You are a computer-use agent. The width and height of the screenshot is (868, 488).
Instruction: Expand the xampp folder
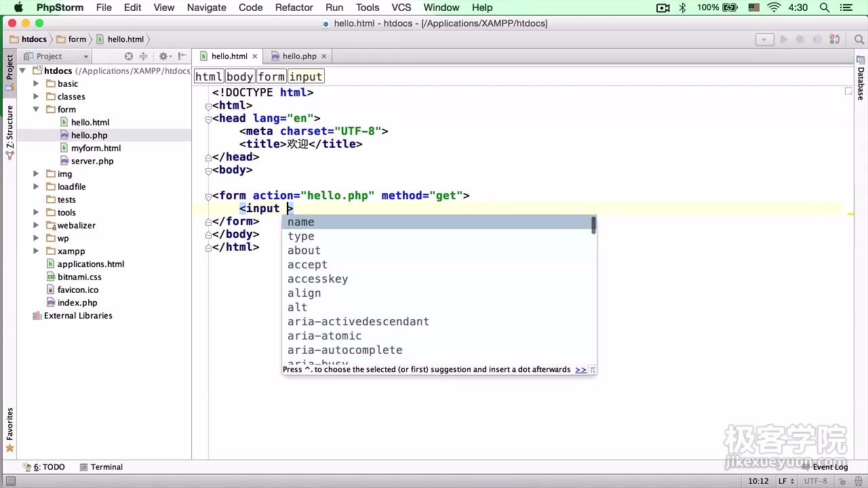pos(36,251)
